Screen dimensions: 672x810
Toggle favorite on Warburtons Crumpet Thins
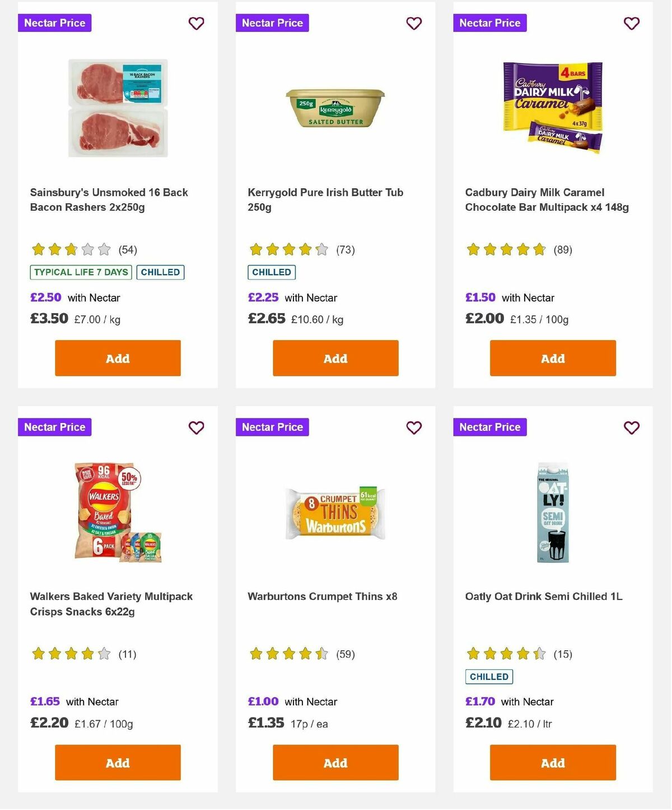tap(414, 427)
